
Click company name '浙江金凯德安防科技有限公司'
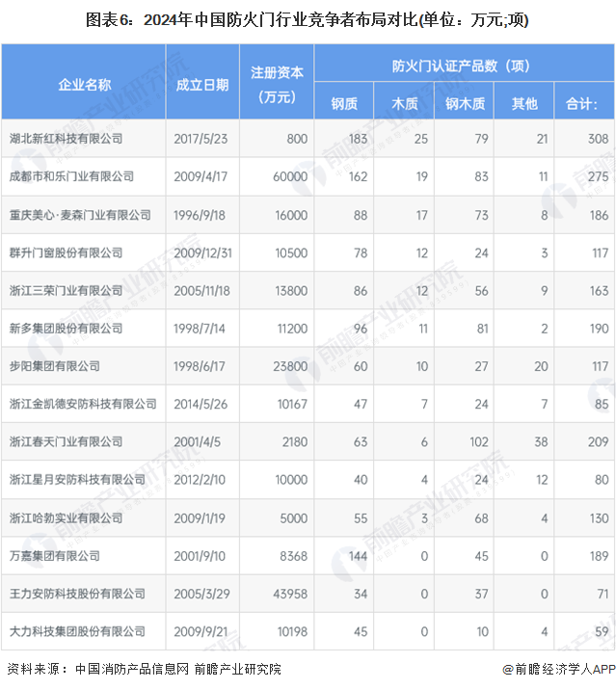point(83,405)
